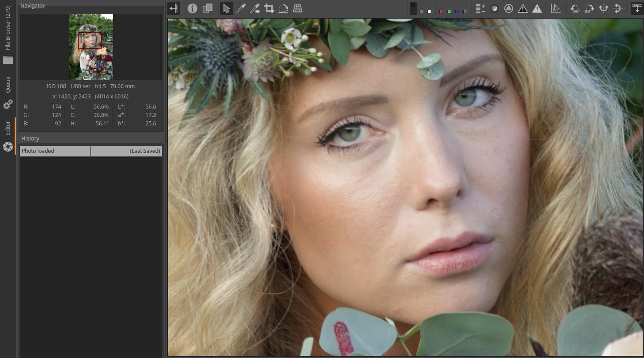Open the Queue tab

pyautogui.click(x=8, y=85)
